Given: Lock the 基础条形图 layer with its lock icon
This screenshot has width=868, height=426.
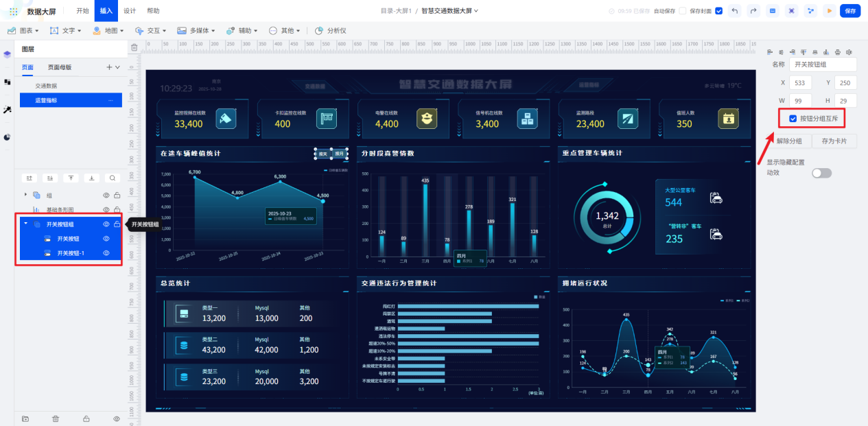Looking at the screenshot, I should point(117,210).
